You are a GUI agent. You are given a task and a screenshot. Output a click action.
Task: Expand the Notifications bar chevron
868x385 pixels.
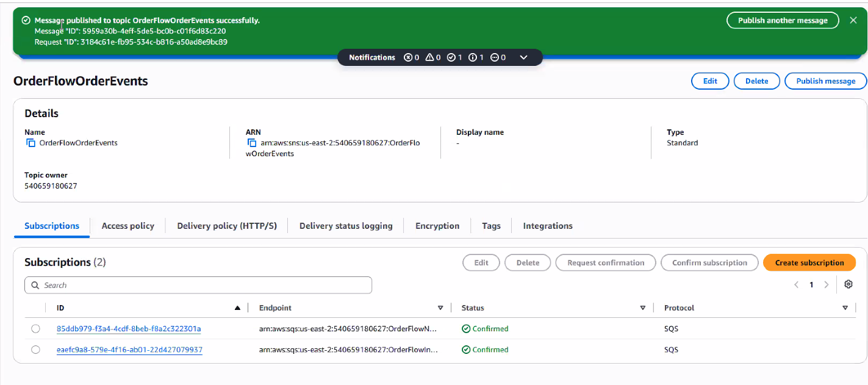pyautogui.click(x=523, y=57)
